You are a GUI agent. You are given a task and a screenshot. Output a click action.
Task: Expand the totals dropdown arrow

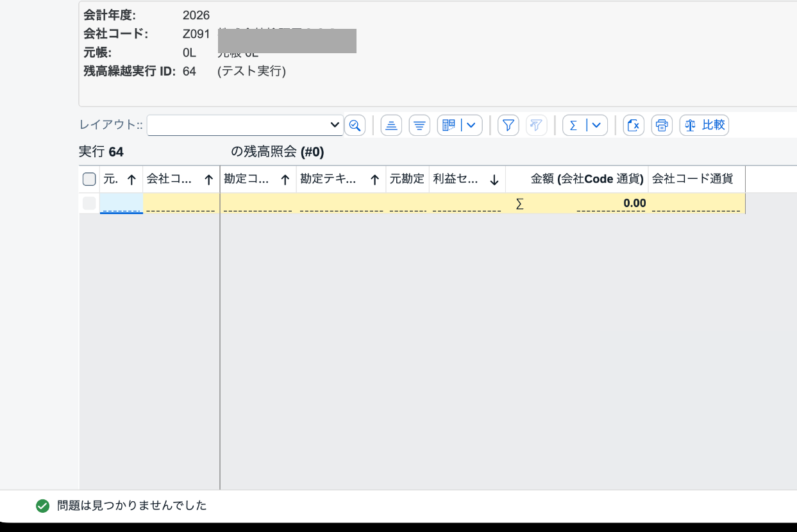coord(597,125)
